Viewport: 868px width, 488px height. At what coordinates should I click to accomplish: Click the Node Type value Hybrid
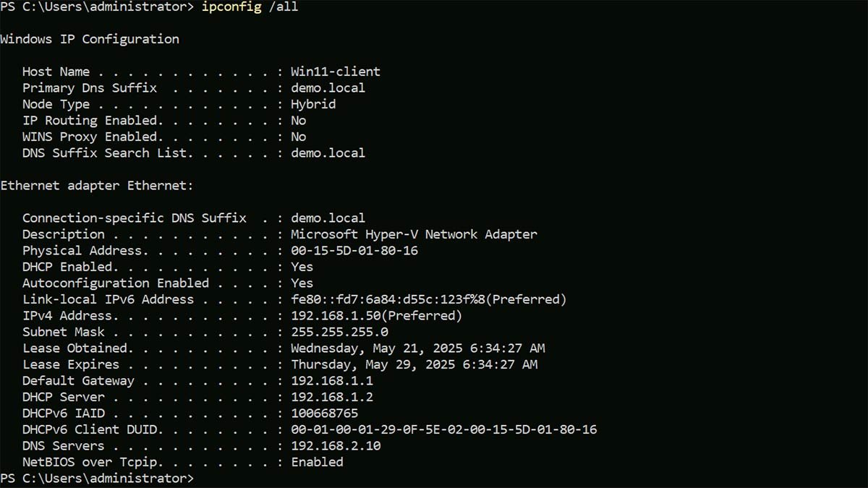[x=313, y=104]
